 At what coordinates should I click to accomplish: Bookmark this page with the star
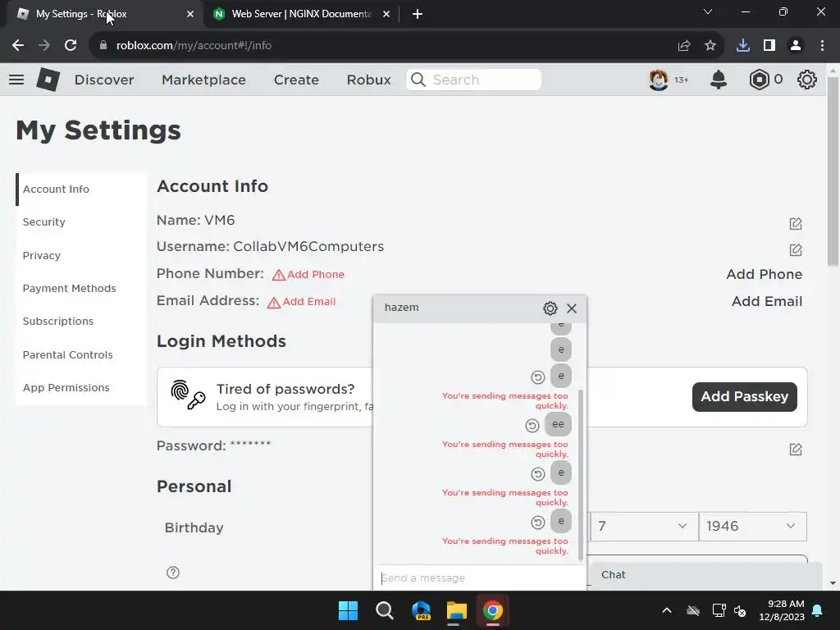[710, 46]
